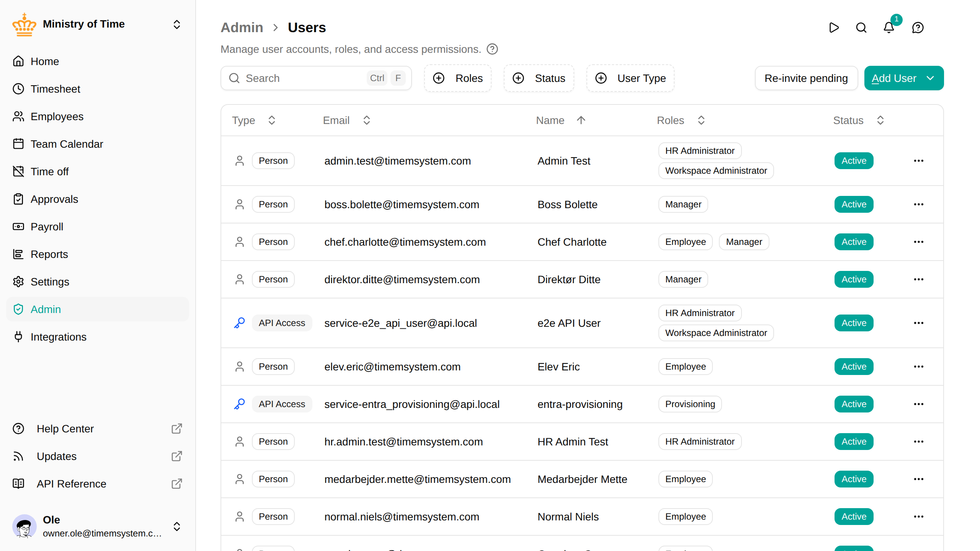Open more actions for Elev Eric
Image resolution: width=980 pixels, height=551 pixels.
919,367
